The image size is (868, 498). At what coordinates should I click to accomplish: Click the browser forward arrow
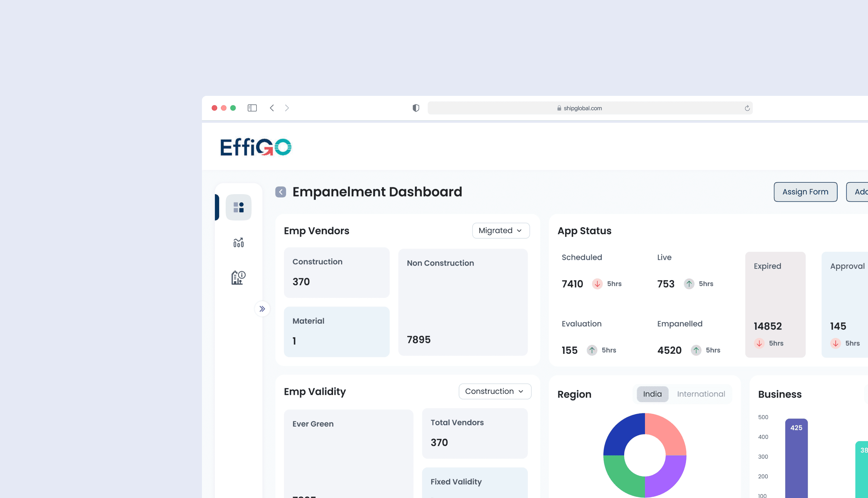[287, 108]
